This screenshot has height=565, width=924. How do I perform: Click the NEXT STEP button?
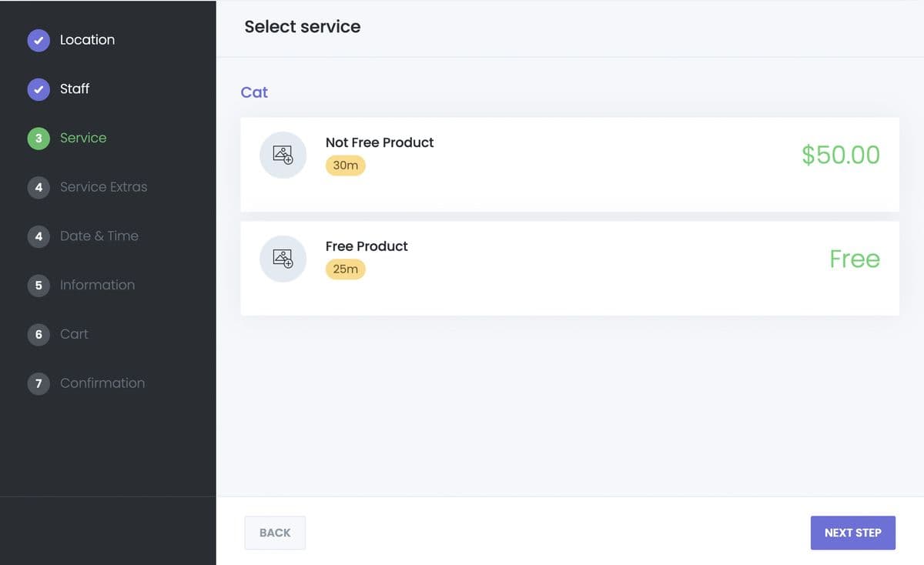[x=852, y=533]
